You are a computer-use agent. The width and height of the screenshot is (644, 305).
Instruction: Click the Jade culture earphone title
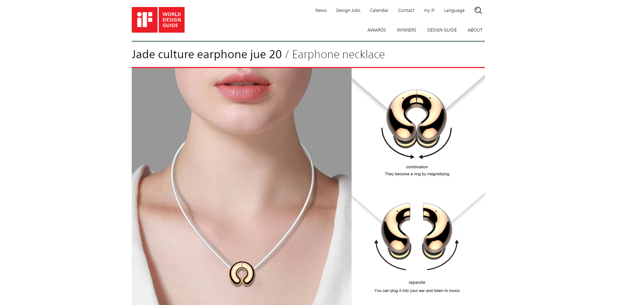(207, 54)
